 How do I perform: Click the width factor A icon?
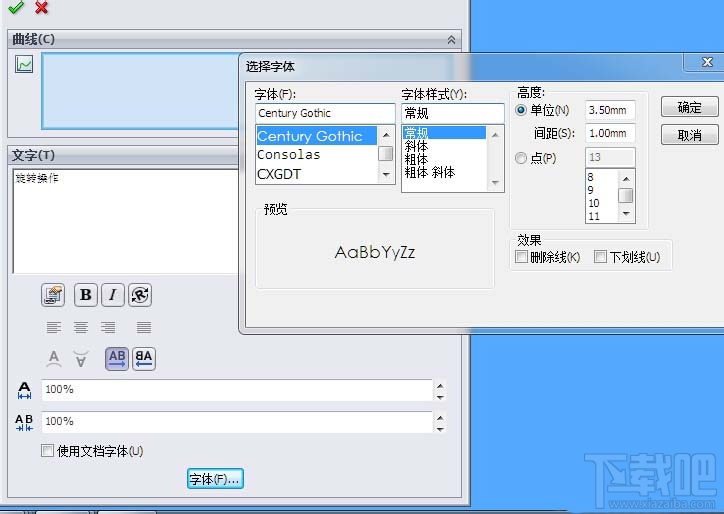click(x=24, y=390)
